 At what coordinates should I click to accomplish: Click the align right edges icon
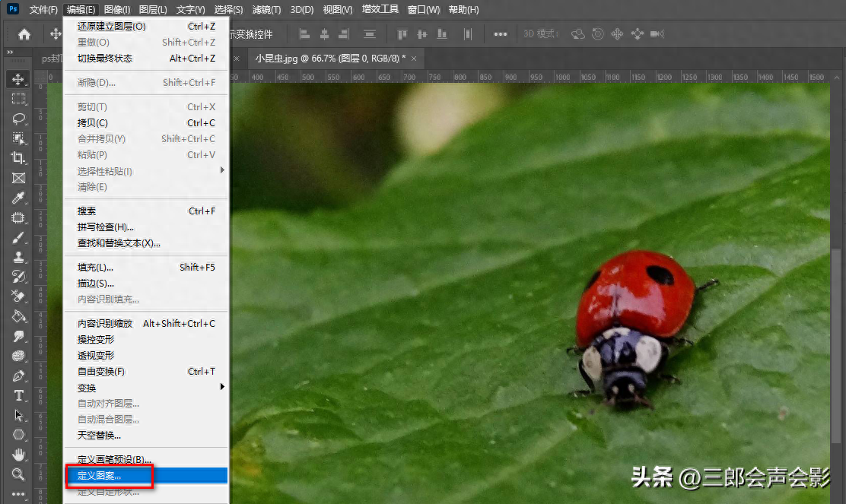click(x=344, y=34)
